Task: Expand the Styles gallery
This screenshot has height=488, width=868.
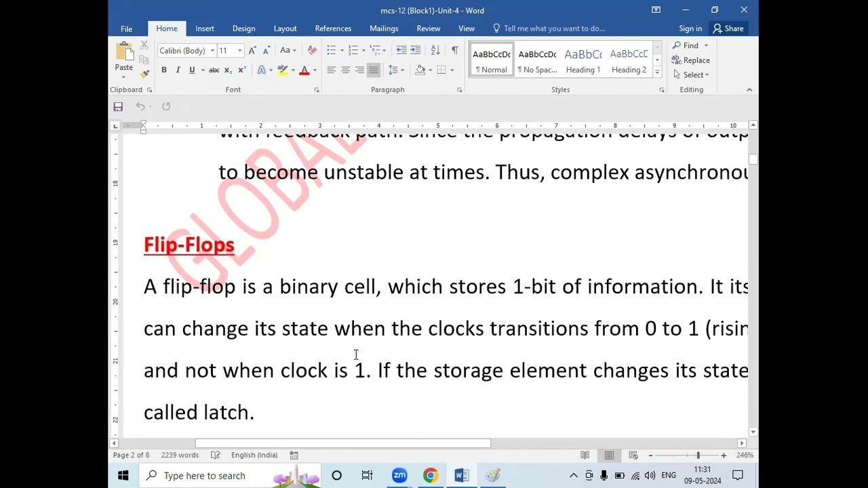Action: point(656,72)
